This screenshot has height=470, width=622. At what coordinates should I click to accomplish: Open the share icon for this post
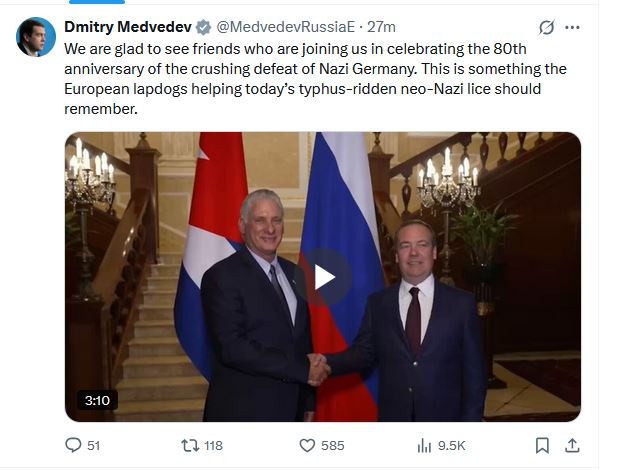point(572,445)
